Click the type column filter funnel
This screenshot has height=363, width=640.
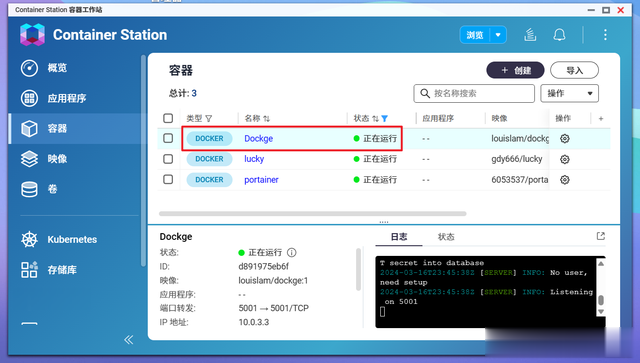point(209,118)
